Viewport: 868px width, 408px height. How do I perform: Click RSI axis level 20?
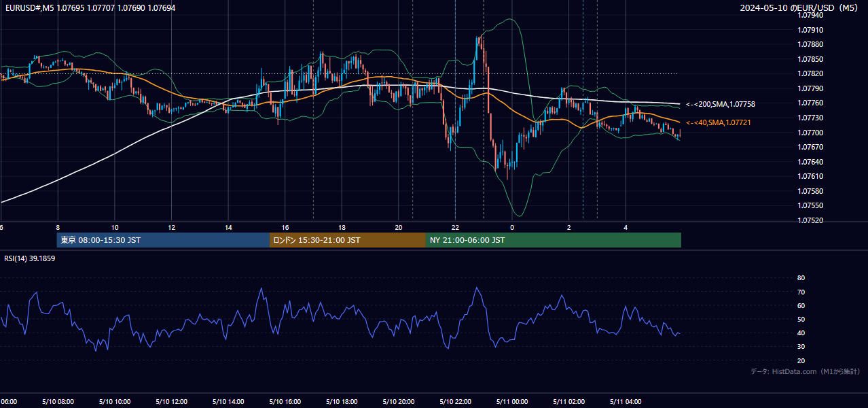[801, 360]
